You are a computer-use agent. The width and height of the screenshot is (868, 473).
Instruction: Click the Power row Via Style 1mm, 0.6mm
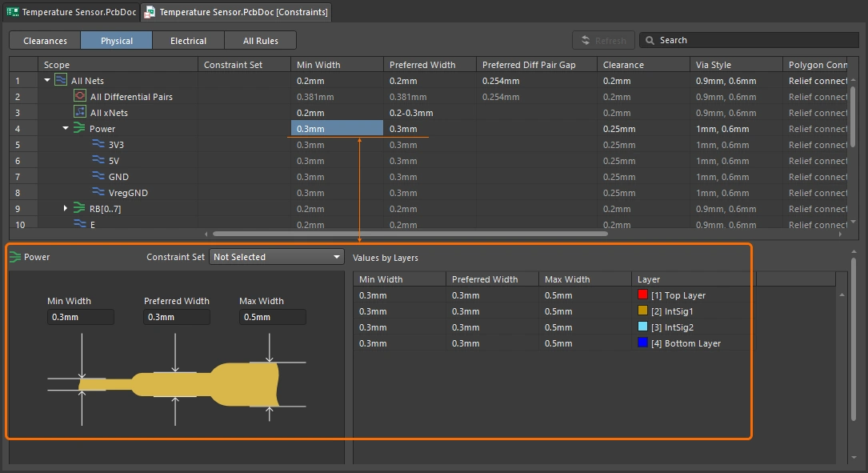(x=736, y=129)
